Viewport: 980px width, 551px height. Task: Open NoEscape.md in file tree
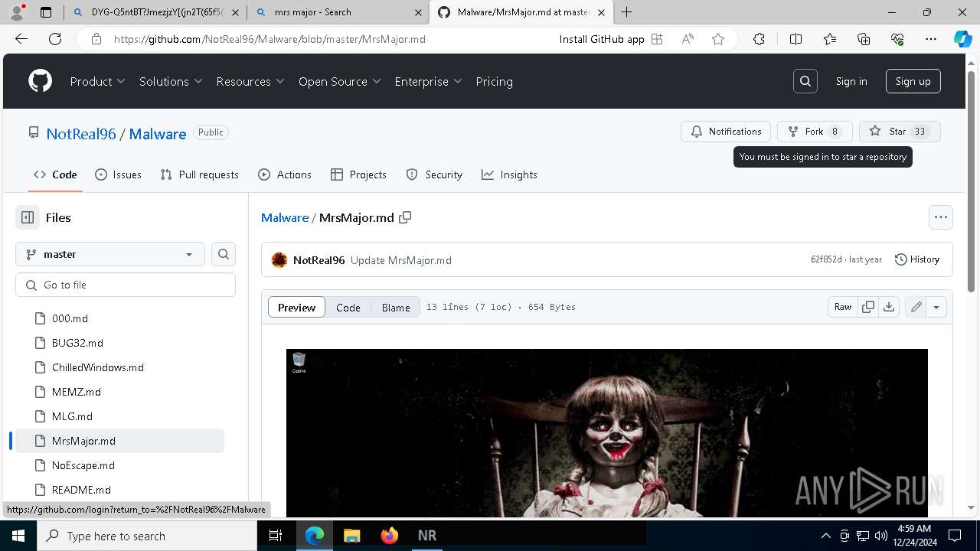[83, 465]
